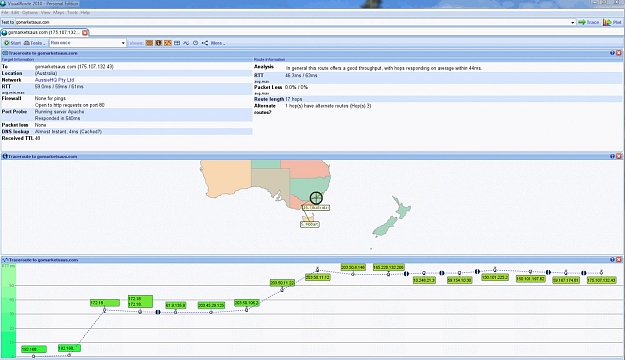The image size is (625, 360).
Task: Click the final 175.107.132.43 hop label
Action: 601,280
